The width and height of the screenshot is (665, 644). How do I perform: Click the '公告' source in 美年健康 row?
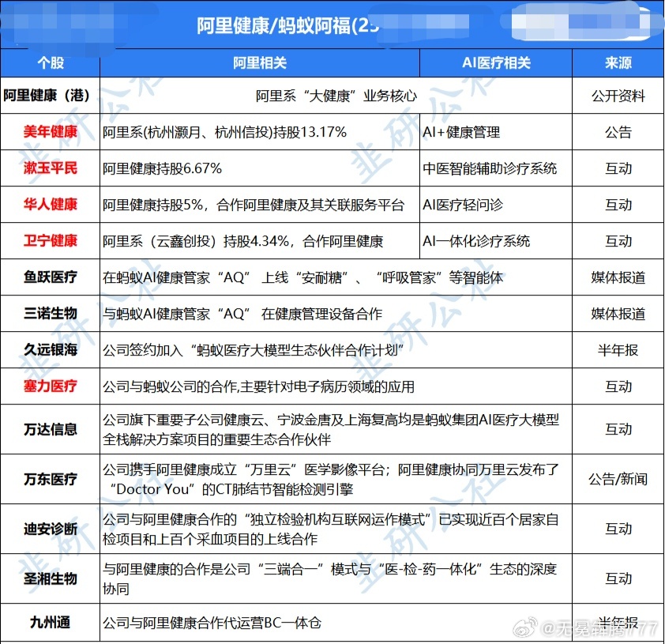point(618,131)
